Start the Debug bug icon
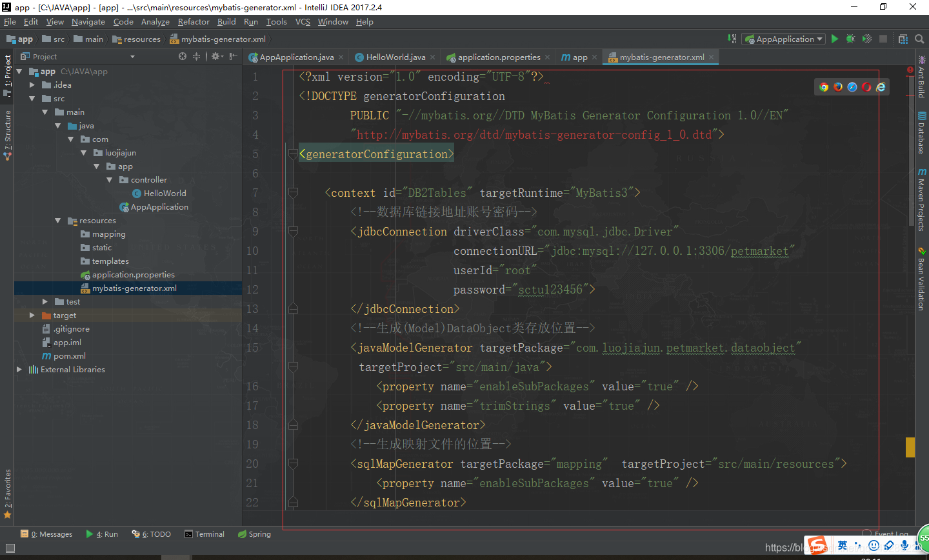This screenshot has height=560, width=929. [851, 39]
